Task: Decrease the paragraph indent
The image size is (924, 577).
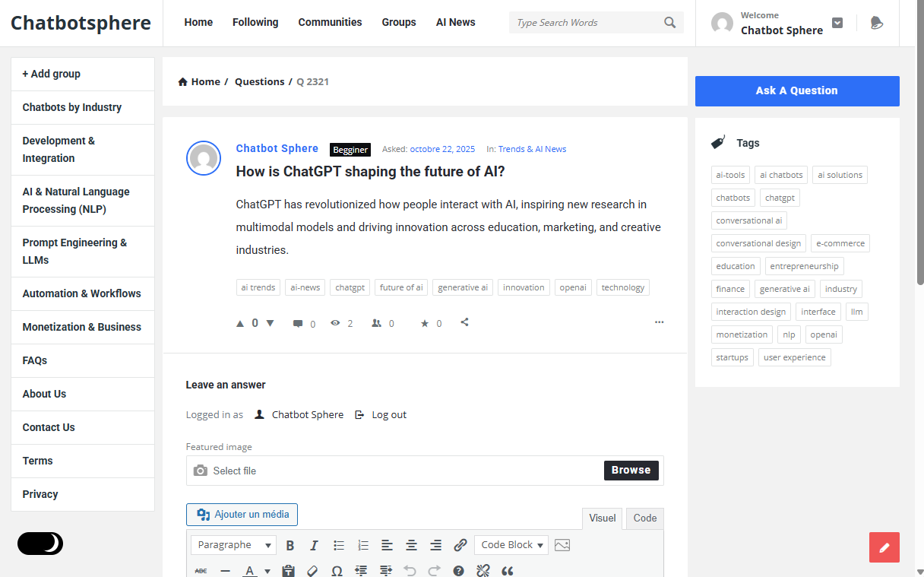Action: tap(361, 570)
